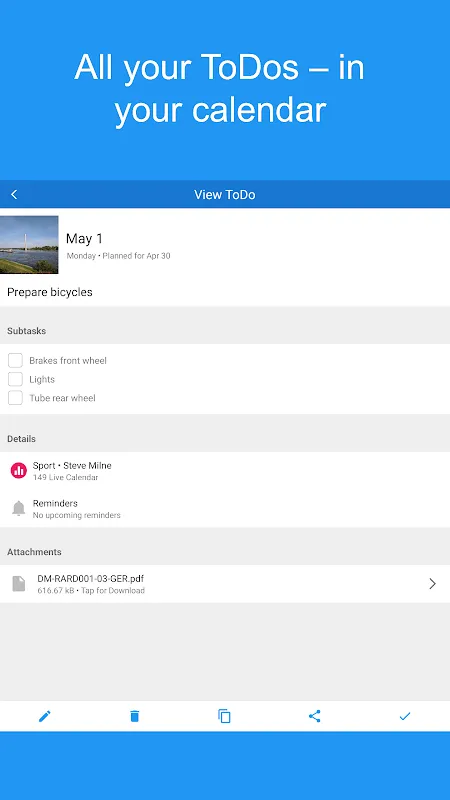
Task: Tap the May 1 date heading
Action: 84,238
